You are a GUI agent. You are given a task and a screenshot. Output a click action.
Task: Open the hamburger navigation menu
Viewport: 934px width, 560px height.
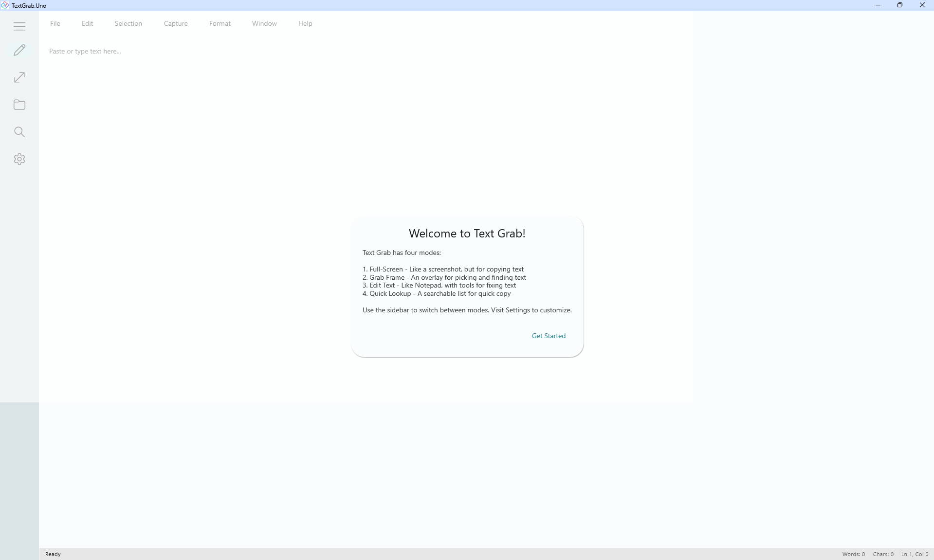(19, 26)
